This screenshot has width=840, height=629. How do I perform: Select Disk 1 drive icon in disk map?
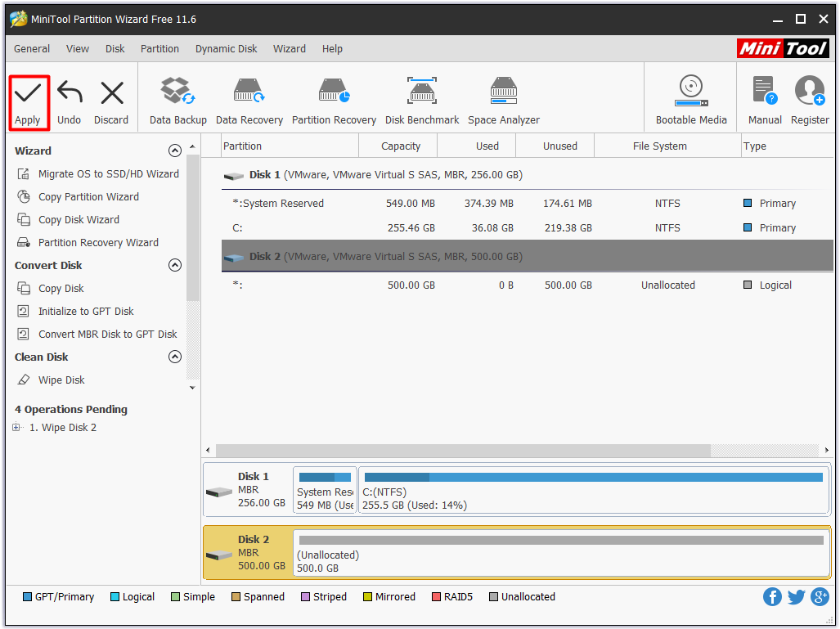pyautogui.click(x=218, y=492)
